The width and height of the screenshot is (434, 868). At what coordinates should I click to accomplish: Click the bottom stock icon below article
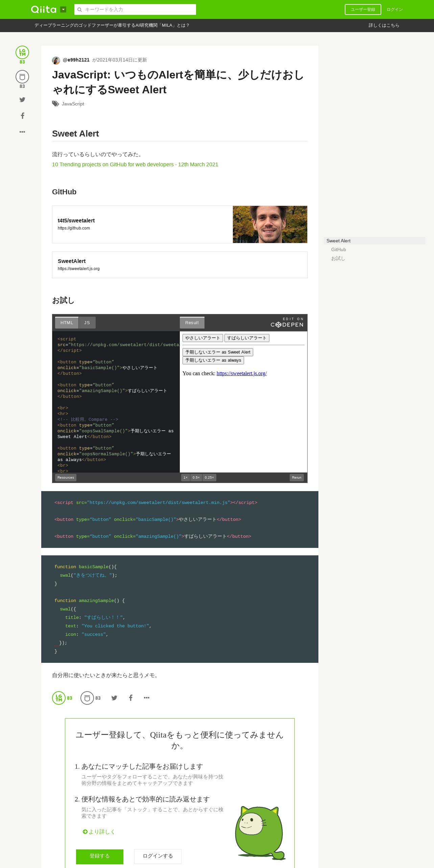click(87, 698)
